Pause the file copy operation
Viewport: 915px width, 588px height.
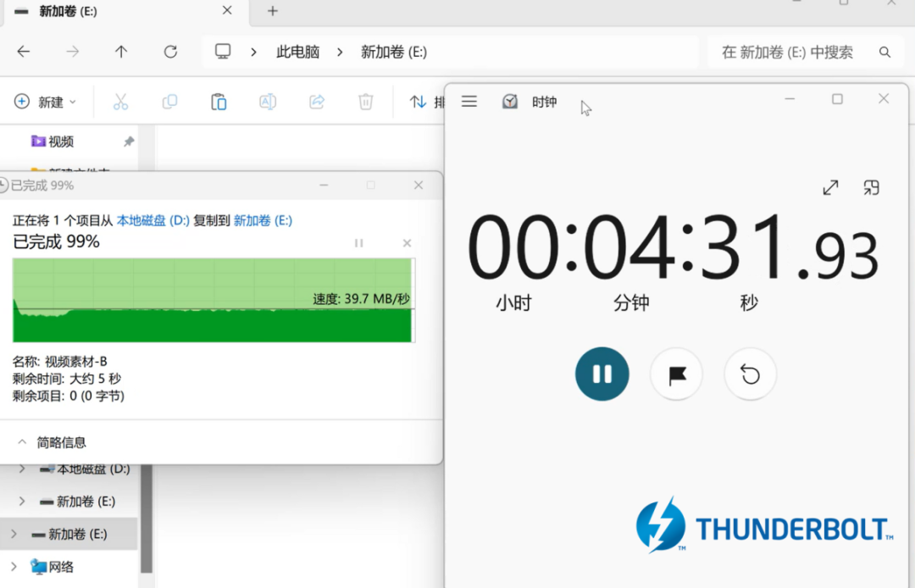pyautogui.click(x=359, y=243)
